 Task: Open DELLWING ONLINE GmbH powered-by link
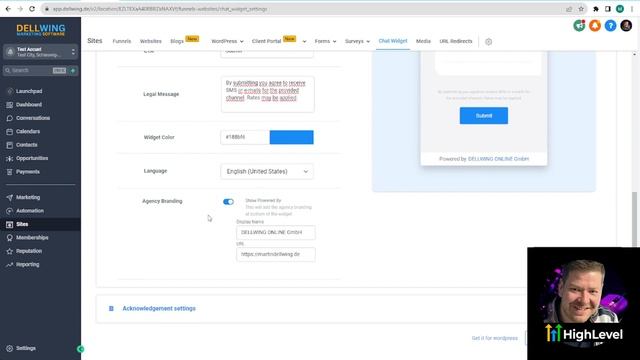point(498,159)
